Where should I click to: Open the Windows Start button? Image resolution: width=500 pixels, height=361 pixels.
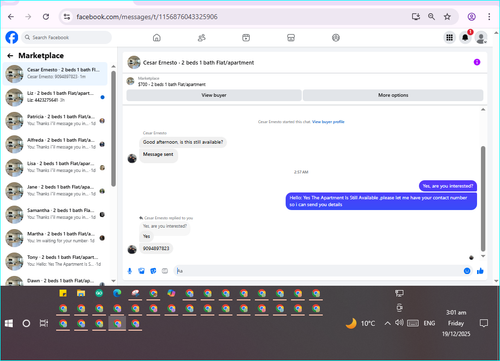pyautogui.click(x=9, y=323)
